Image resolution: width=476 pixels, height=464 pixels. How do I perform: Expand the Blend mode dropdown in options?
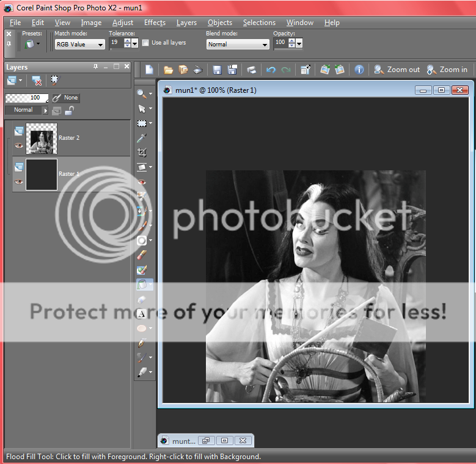[x=238, y=45]
